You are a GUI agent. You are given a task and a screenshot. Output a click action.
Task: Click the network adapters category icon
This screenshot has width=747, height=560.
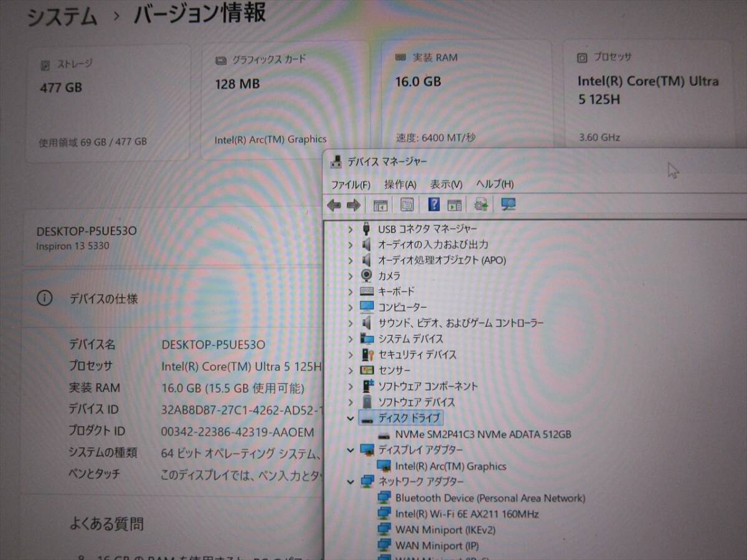367,482
